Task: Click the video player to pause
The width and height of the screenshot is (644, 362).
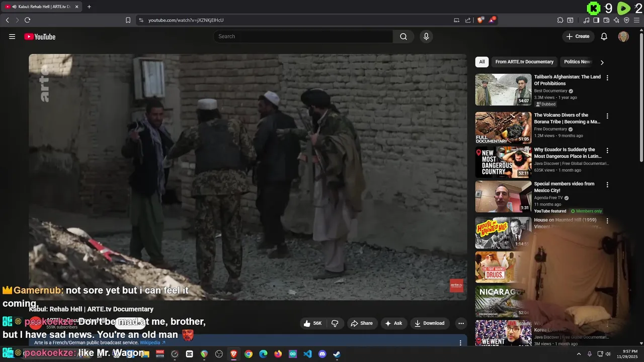Action: pos(248,177)
